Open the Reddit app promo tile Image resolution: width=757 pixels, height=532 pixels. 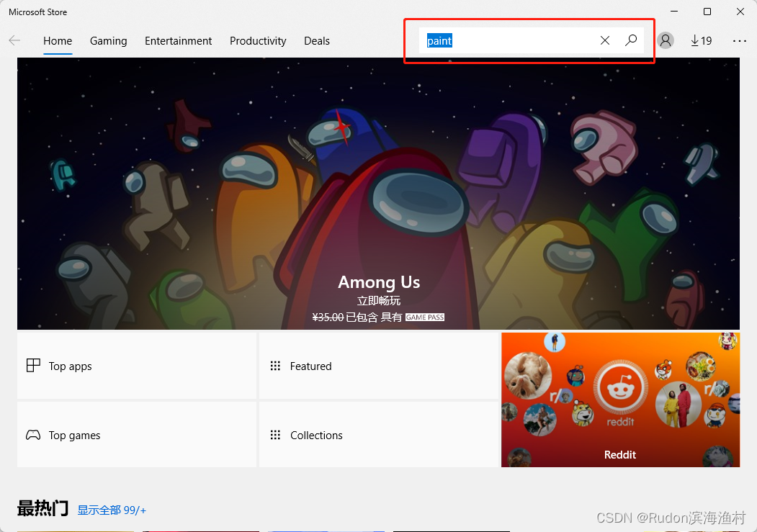pyautogui.click(x=620, y=400)
